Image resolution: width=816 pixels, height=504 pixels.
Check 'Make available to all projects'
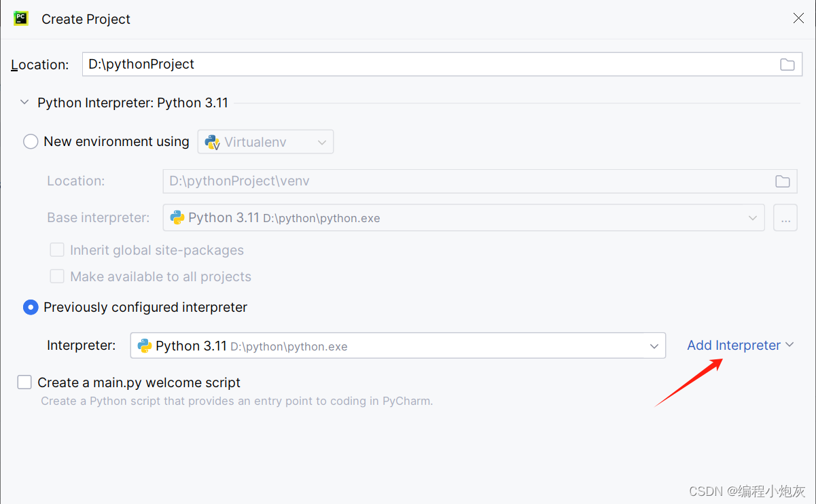57,276
